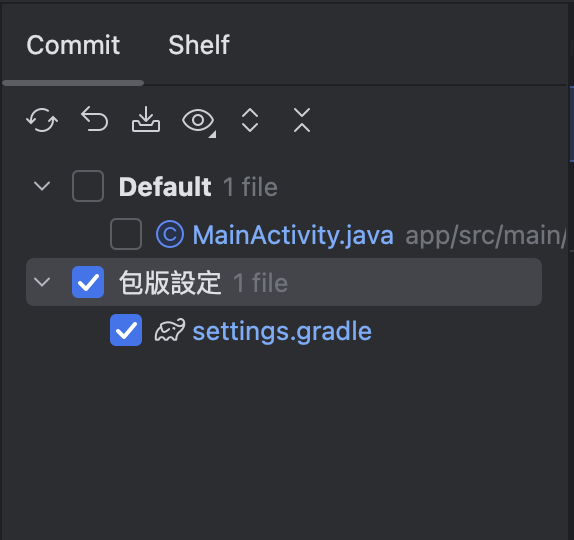The image size is (574, 540).
Task: Click the Rollback arrow icon
Action: (x=94, y=119)
